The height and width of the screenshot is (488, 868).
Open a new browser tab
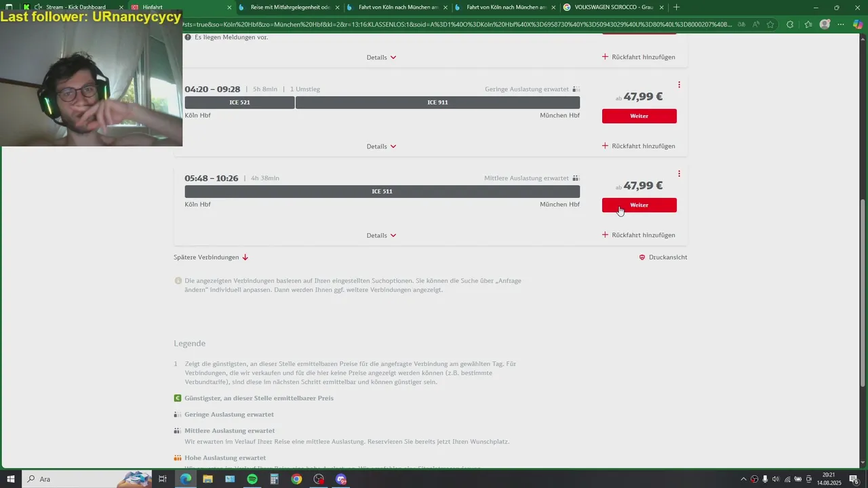(x=676, y=7)
